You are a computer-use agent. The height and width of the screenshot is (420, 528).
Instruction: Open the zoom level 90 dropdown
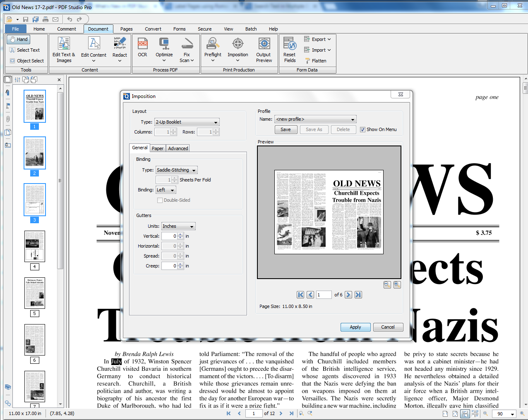tap(512, 414)
